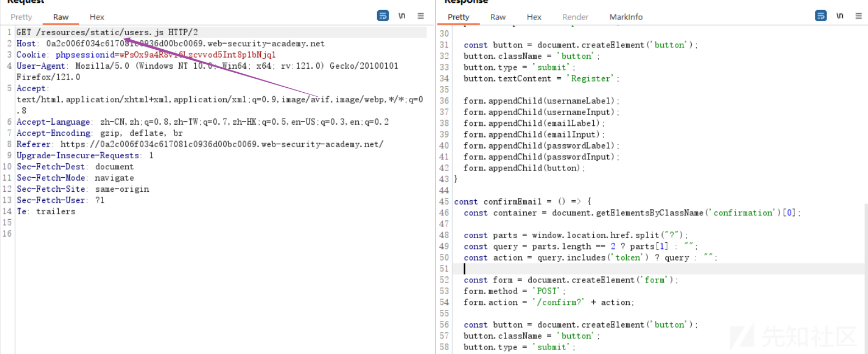Click the 'const parts = window.location.href.split' line
Image resolution: width=868 pixels, height=354 pixels.
(x=576, y=235)
